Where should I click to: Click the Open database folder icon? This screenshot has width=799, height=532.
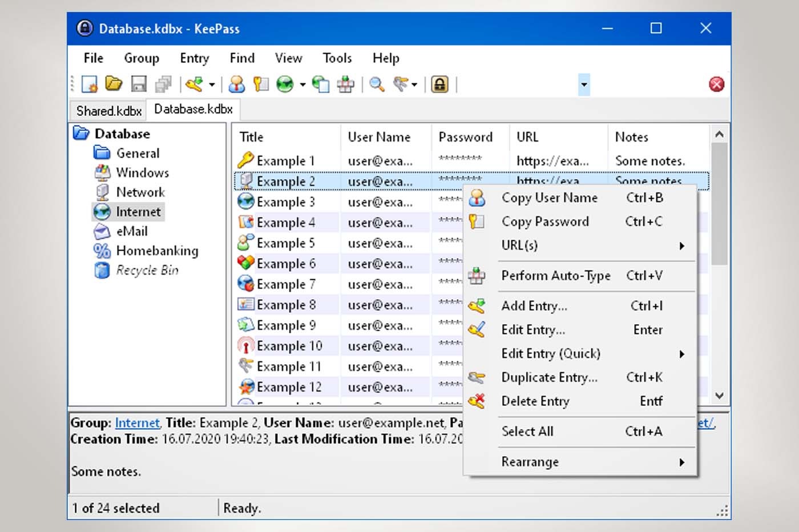tap(114, 84)
